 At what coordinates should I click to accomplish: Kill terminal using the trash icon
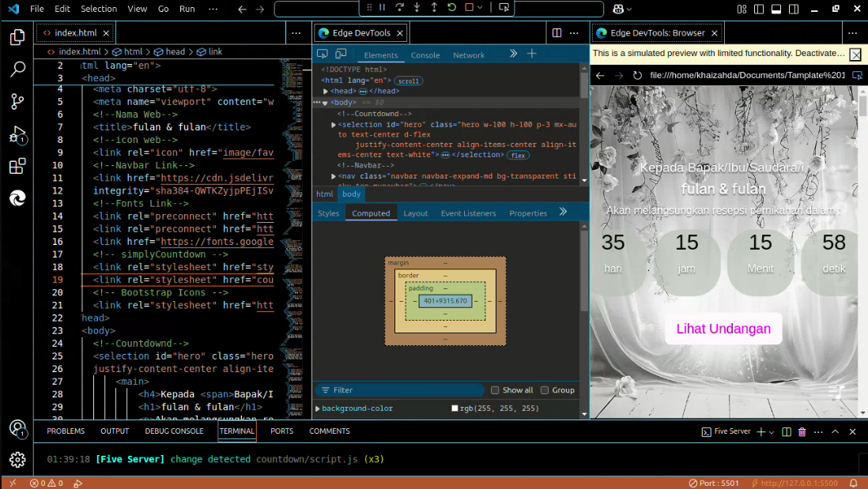802,432
